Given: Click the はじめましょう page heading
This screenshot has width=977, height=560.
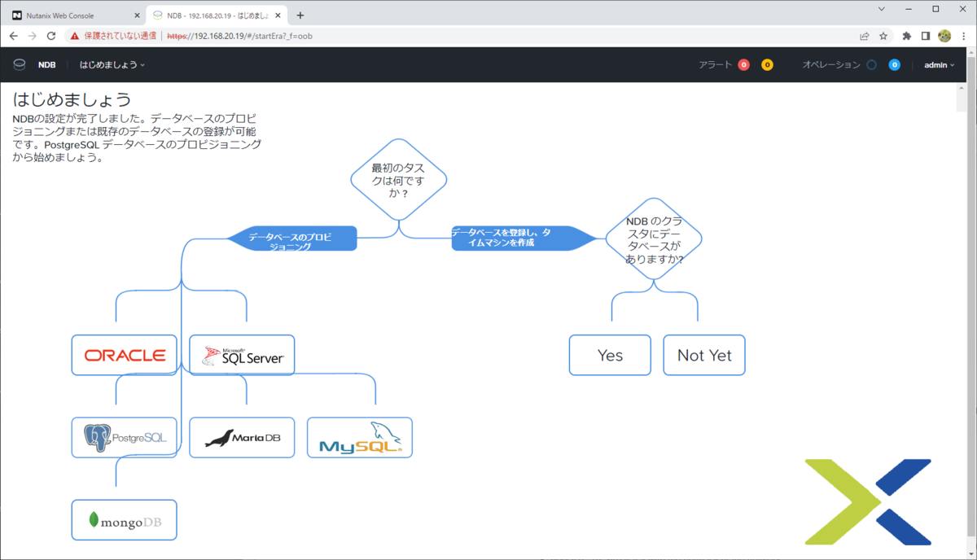Looking at the screenshot, I should (x=72, y=99).
